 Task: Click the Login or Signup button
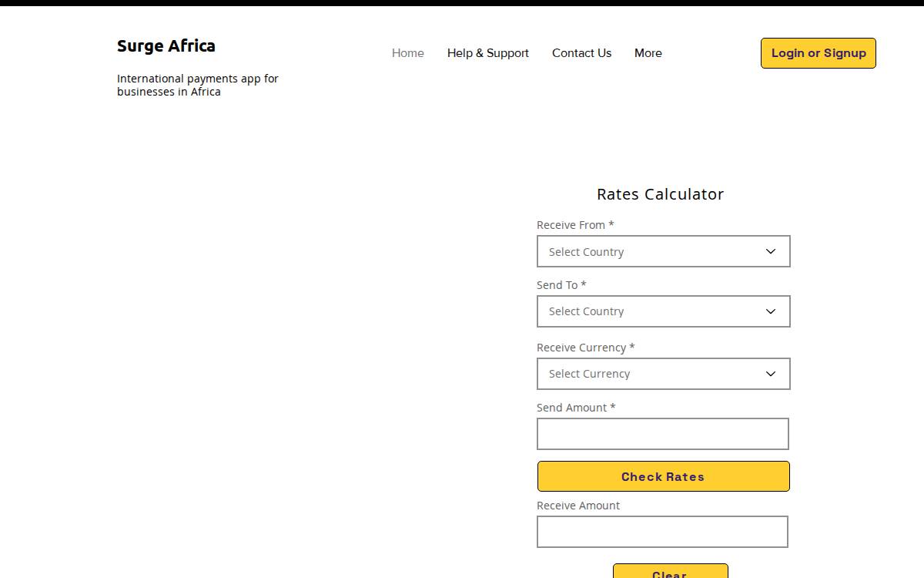coord(819,53)
